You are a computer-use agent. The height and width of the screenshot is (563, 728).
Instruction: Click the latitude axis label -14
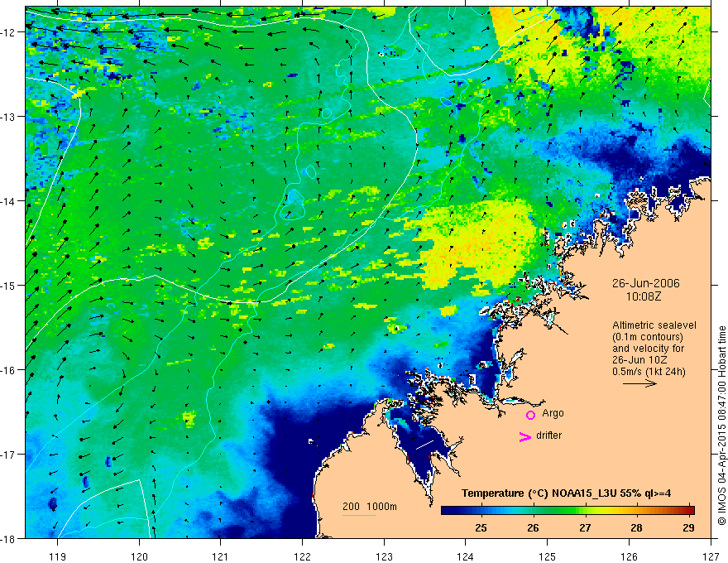click(x=8, y=201)
